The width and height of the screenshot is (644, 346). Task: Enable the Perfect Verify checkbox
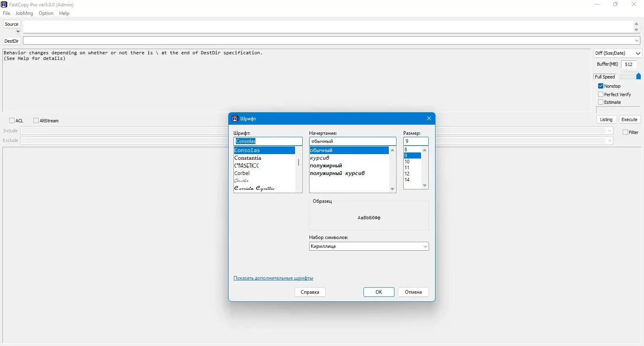click(x=601, y=95)
